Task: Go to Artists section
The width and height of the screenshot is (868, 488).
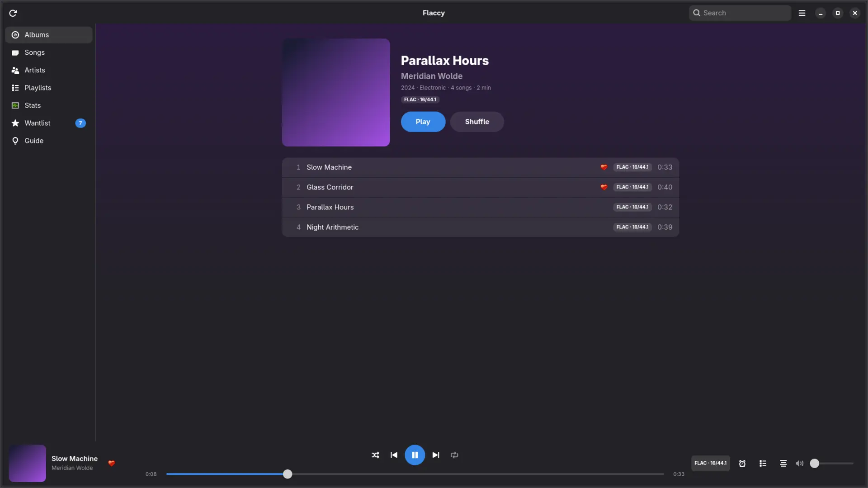Action: [x=49, y=70]
